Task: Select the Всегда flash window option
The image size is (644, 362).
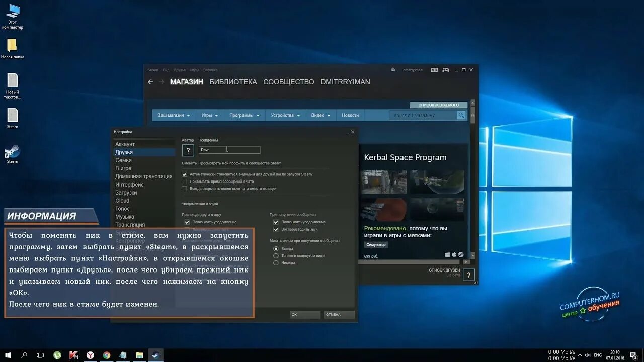Action: click(x=276, y=249)
